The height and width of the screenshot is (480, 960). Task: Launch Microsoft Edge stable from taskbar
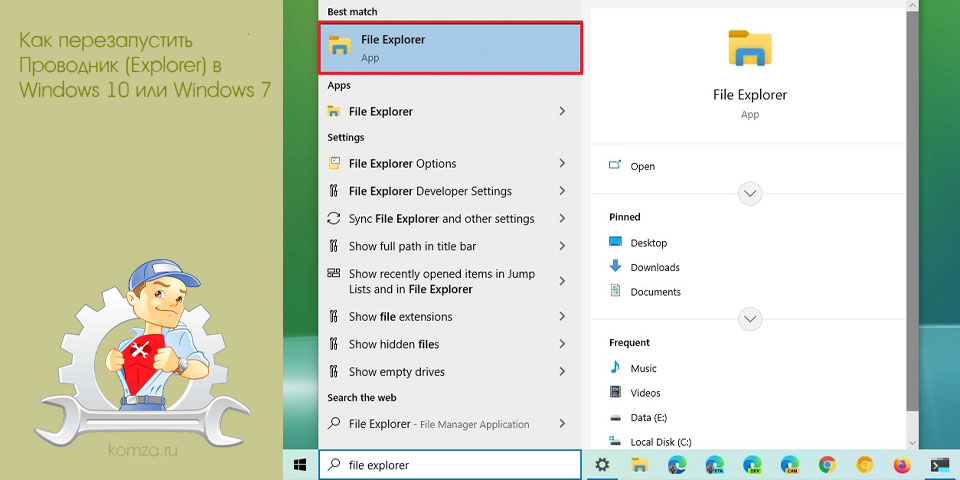tap(677, 465)
